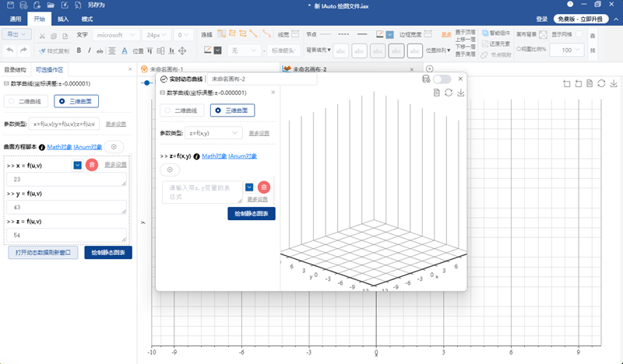Click 打开动态数据刷新窗口 button
Image resolution: width=623 pixels, height=364 pixels.
43,253
